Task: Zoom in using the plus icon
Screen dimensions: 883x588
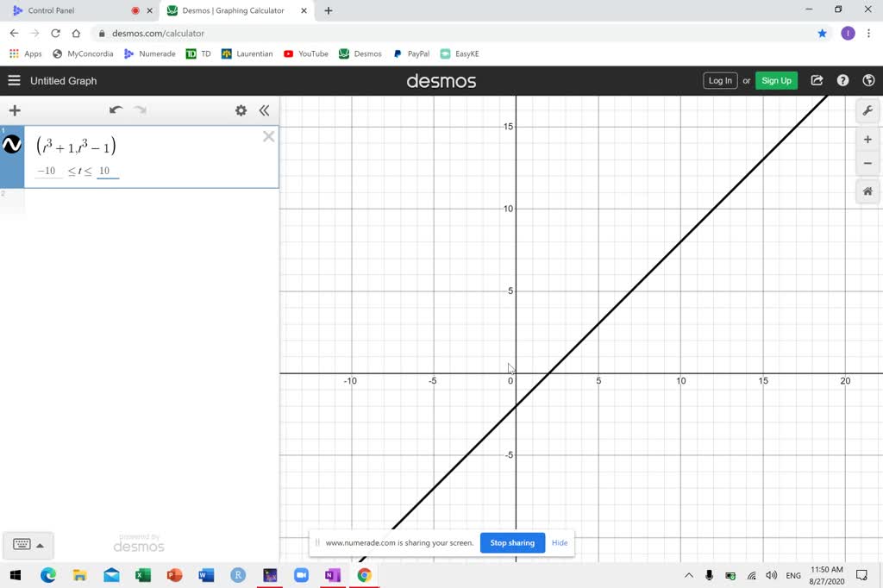Action: tap(867, 139)
